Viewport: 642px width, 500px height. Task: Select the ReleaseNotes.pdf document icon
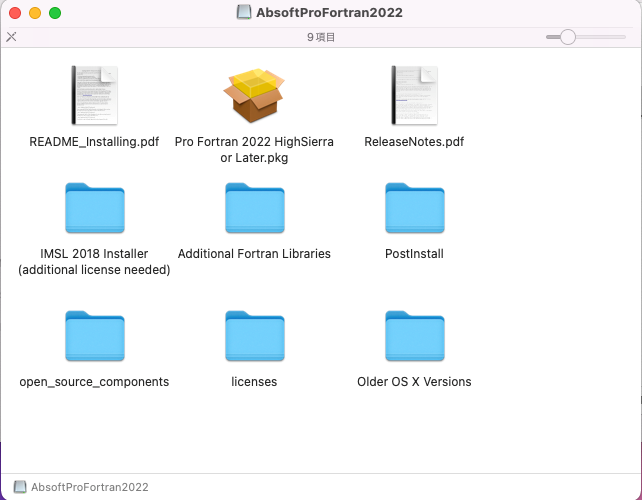coord(414,95)
